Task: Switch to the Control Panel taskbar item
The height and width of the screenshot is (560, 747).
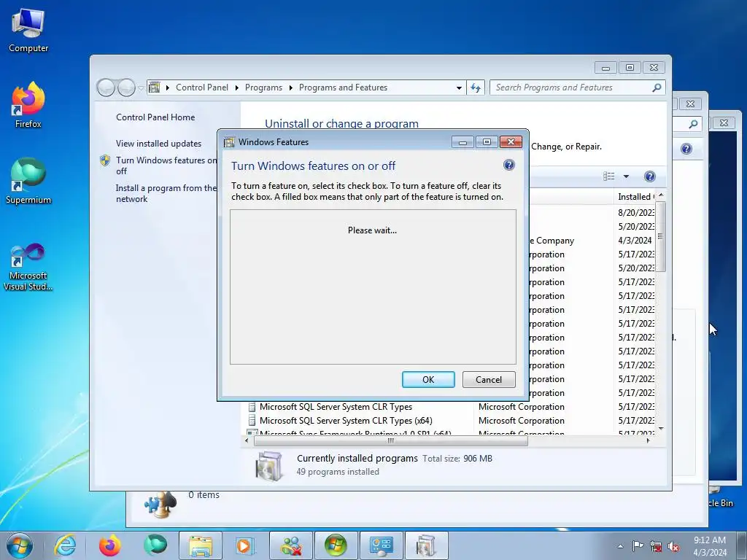Action: click(x=381, y=545)
